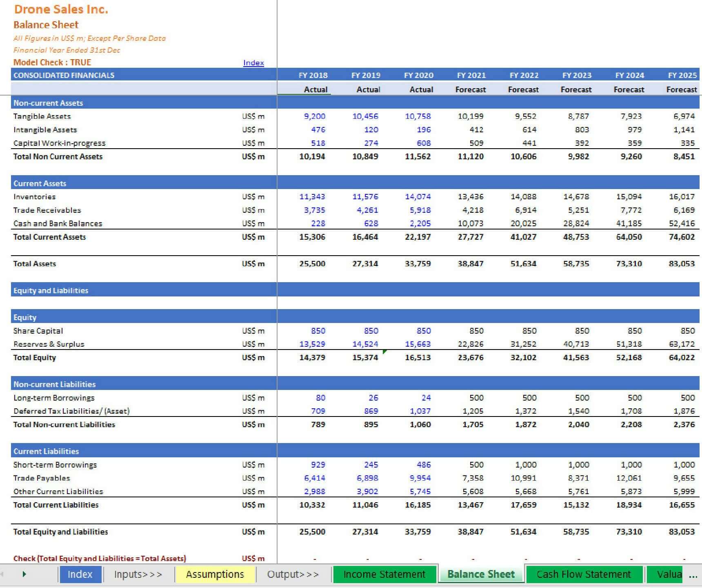Click the Current Liabilities section header
The width and height of the screenshot is (702, 588).
46,451
